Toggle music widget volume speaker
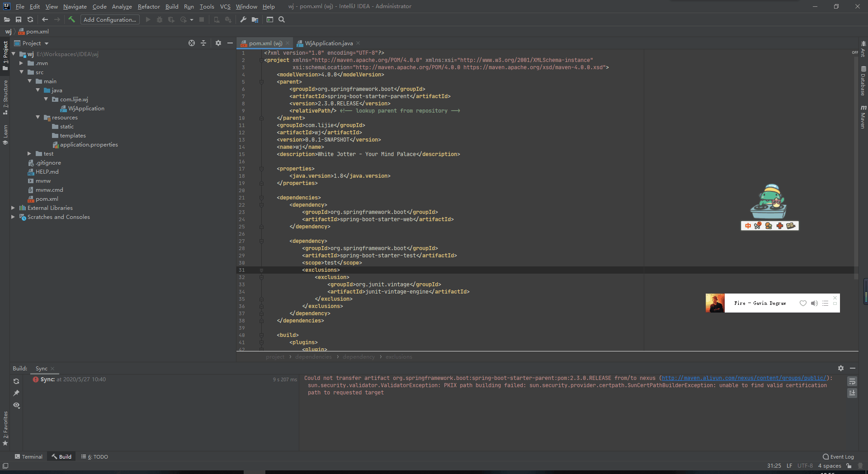 [814, 303]
